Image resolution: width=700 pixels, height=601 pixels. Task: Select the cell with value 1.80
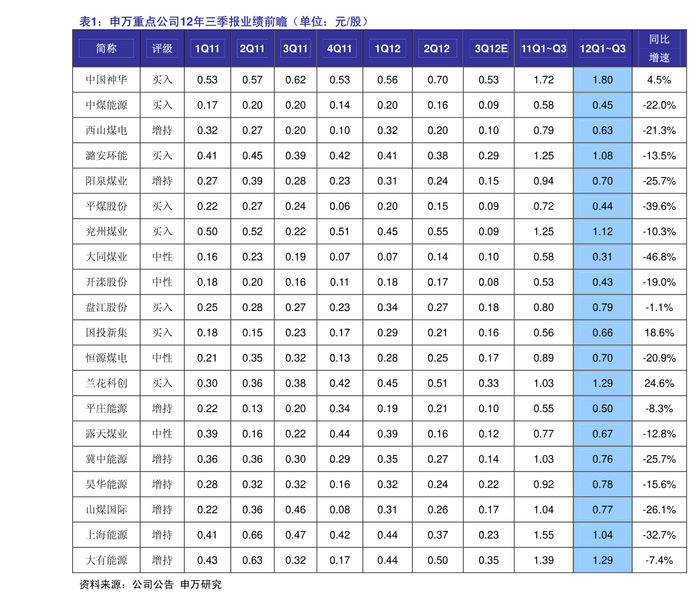coord(602,80)
